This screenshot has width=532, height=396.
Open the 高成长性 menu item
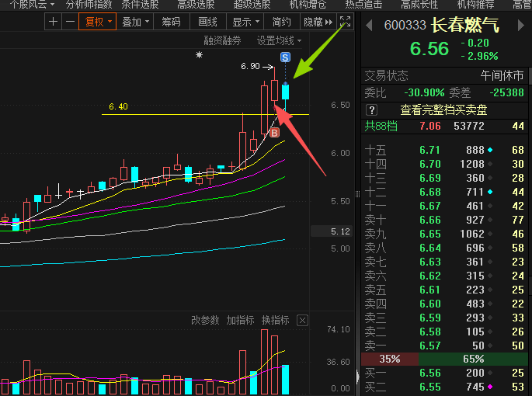pos(419,5)
